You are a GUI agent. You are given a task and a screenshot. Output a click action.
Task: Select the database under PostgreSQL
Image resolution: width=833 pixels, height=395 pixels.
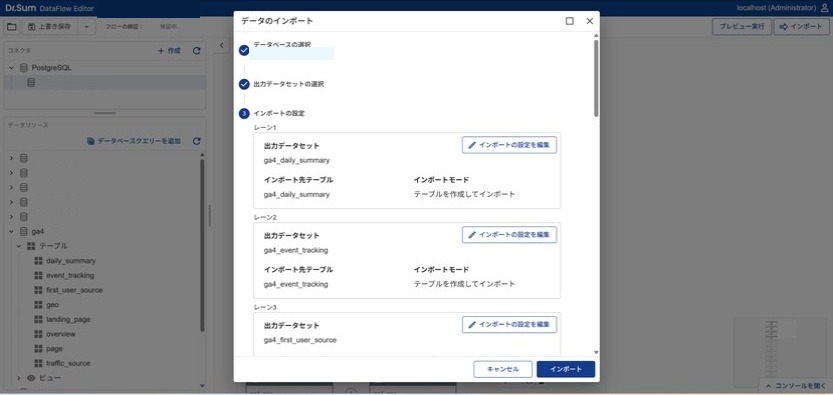[x=105, y=83]
